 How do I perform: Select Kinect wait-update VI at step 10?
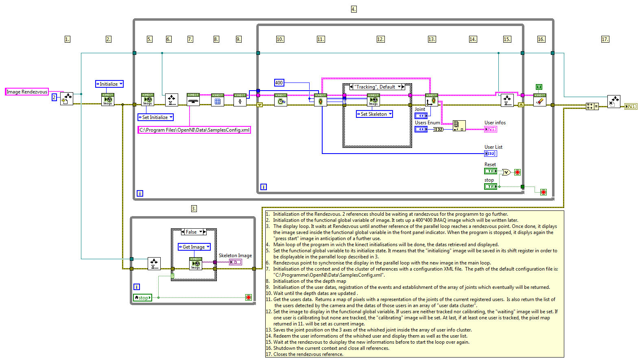[x=281, y=100]
